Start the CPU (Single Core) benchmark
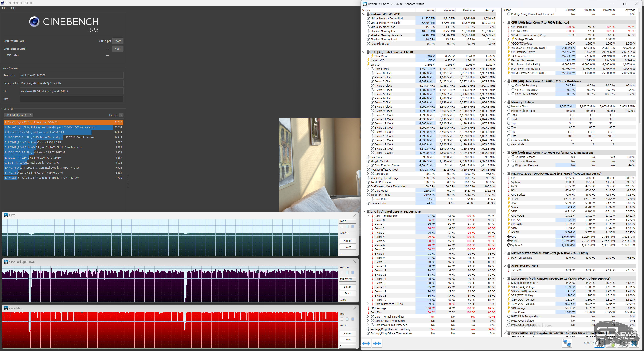Screen dimensions: 644x351 tap(118, 49)
